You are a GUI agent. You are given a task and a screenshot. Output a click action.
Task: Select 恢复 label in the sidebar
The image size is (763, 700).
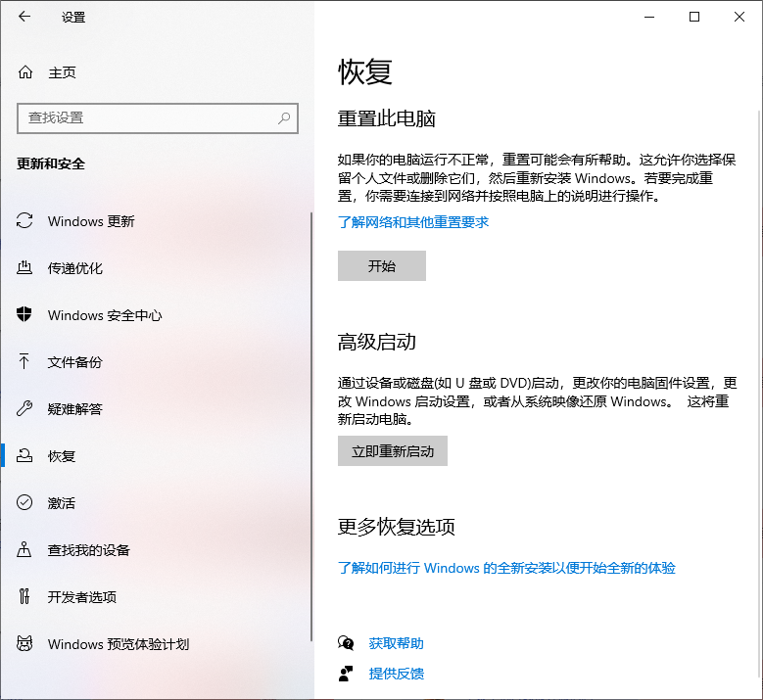pyautogui.click(x=62, y=456)
